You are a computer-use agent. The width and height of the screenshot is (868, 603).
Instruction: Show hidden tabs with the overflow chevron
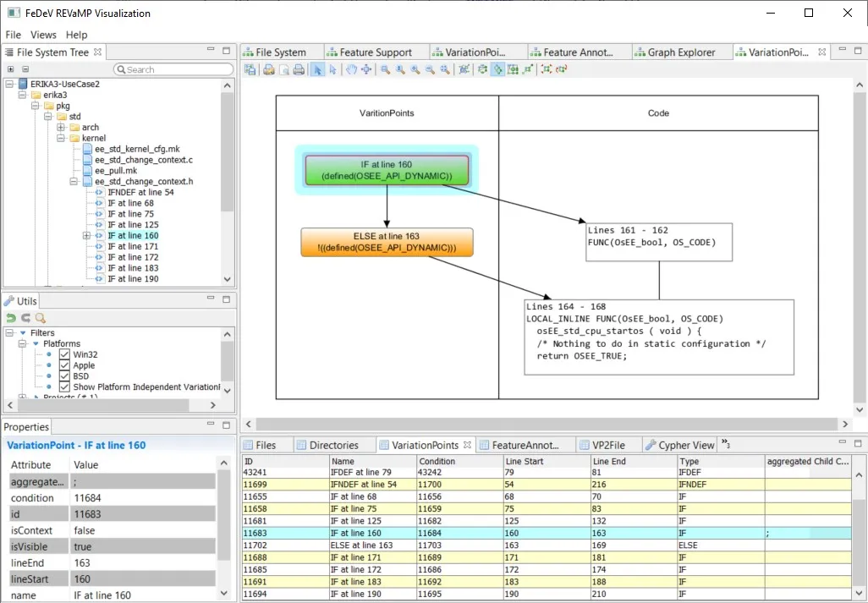[726, 444]
